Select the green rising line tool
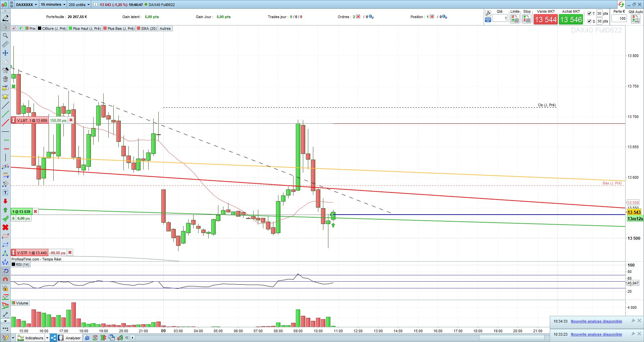Screen dimensions: 644x342 5,114
